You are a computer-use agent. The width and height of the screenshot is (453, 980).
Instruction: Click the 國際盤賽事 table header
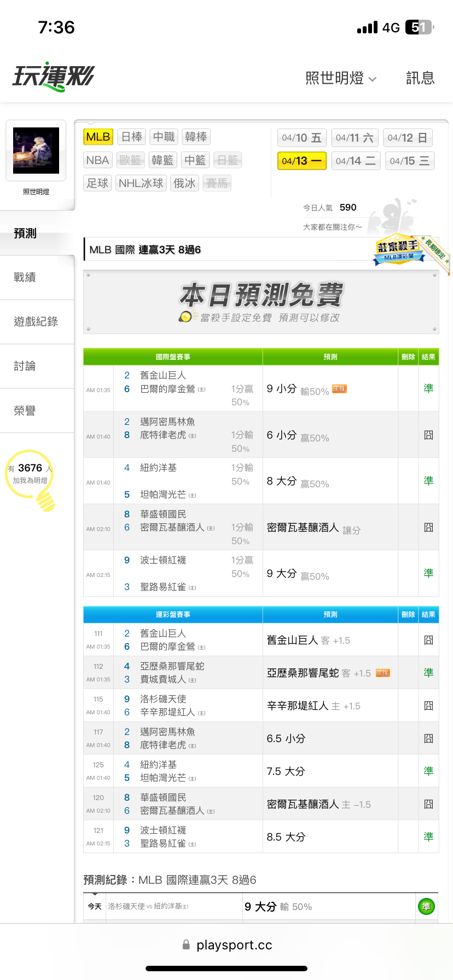click(173, 357)
